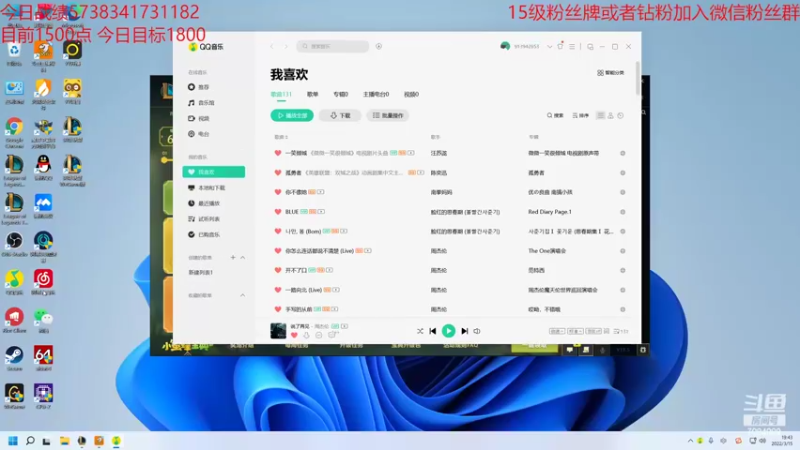Open the now-playing album cover thumbnail
This screenshot has width=800, height=450.
[278, 331]
